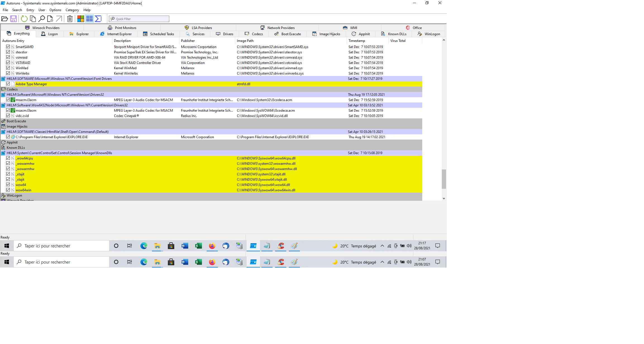Viewport: 644px width, 344px height.
Task: Uncheck the WinVerbs entry
Action: coord(8,73)
